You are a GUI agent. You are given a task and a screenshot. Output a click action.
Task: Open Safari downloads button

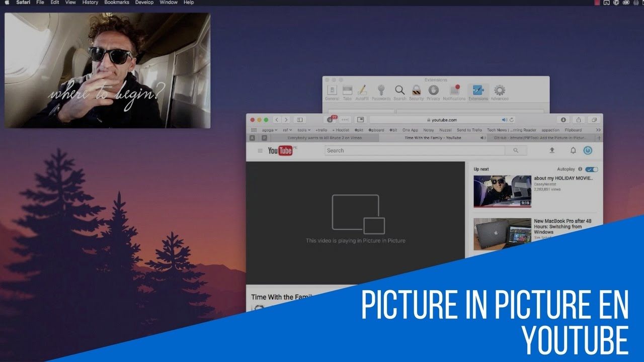pyautogui.click(x=563, y=120)
